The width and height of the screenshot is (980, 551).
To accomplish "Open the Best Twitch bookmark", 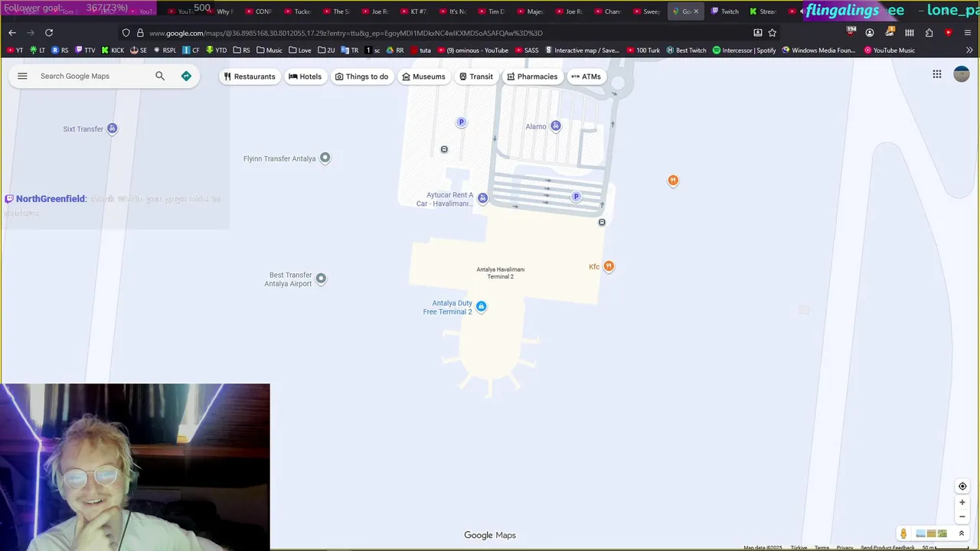I will click(x=686, y=51).
